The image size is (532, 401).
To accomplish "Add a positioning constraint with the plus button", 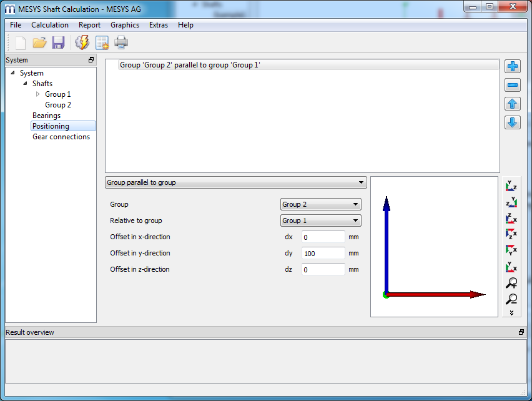I will click(513, 67).
